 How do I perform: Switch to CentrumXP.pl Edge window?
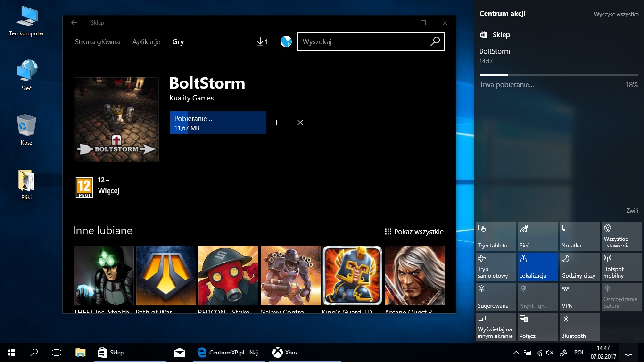coord(230,353)
